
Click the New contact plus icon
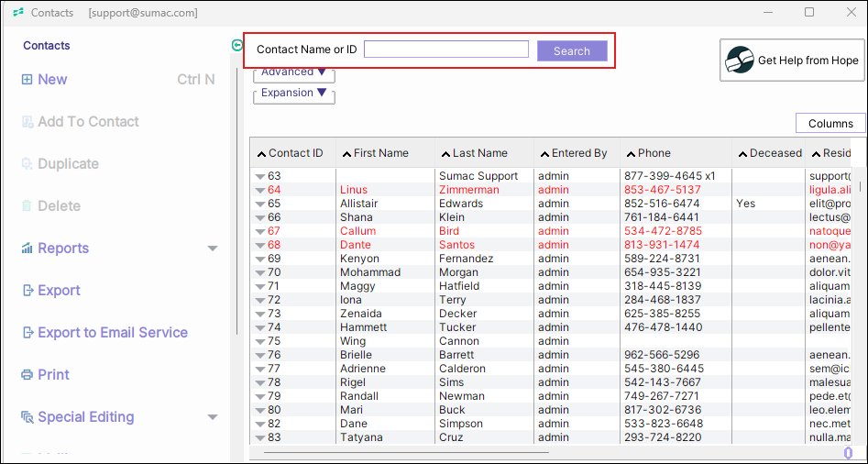27,80
